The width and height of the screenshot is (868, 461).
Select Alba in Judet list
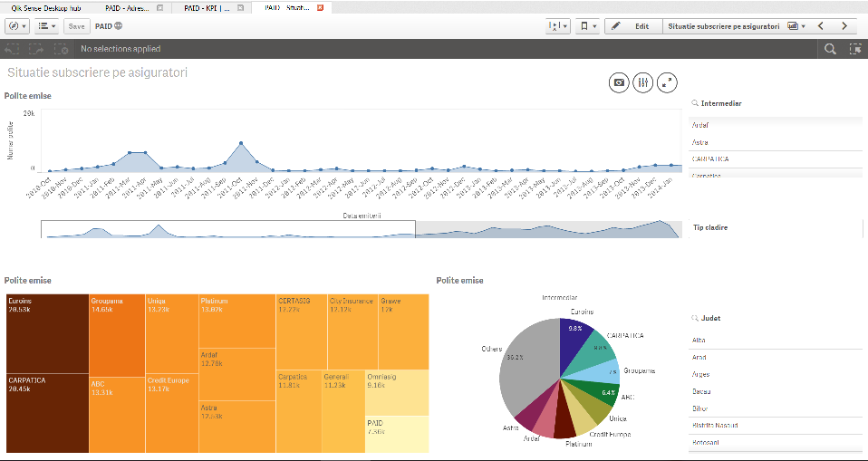click(776, 341)
